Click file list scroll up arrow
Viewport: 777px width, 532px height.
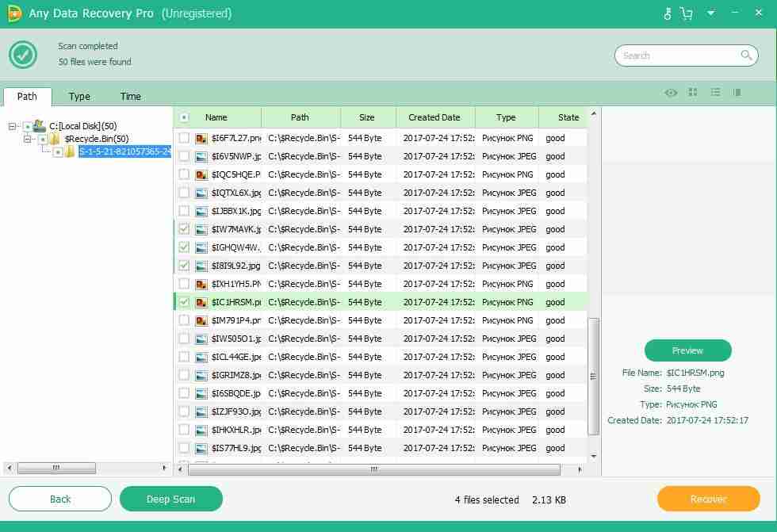pos(593,114)
